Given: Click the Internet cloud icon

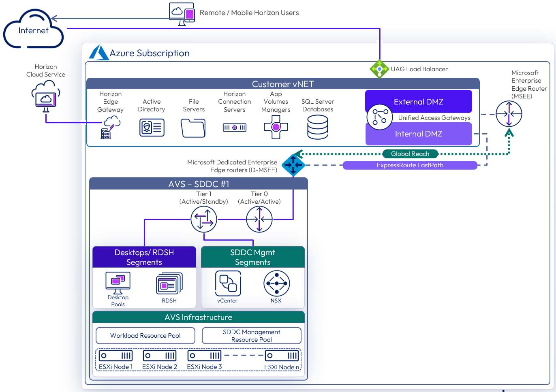Looking at the screenshot, I should point(33,30).
